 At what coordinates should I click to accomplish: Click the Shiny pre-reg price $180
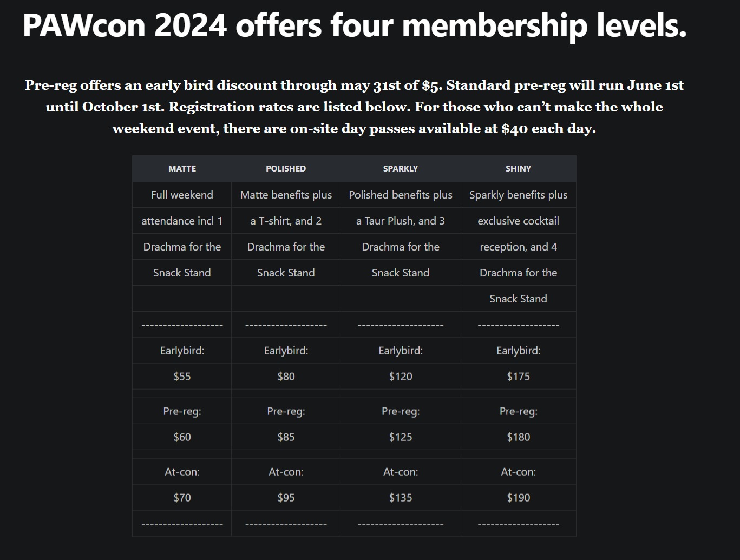pyautogui.click(x=518, y=437)
